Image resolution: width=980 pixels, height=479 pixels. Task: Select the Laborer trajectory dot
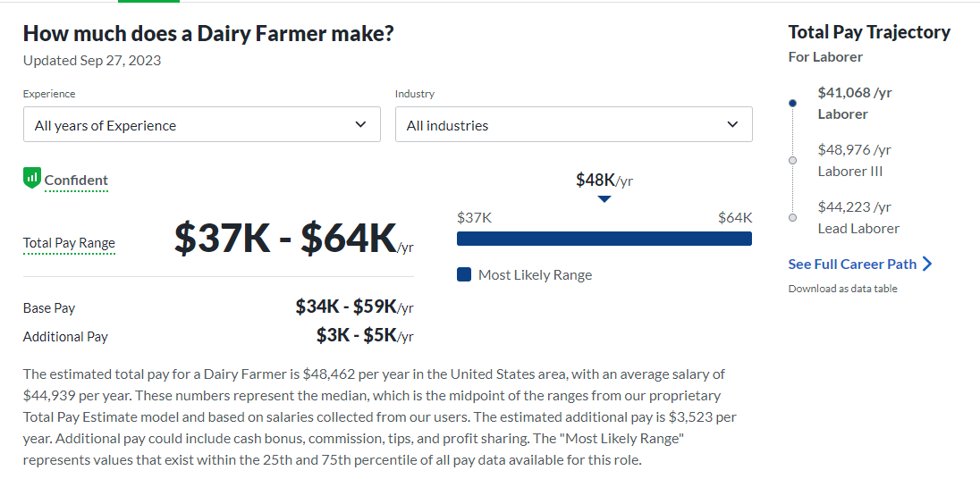[x=792, y=103]
